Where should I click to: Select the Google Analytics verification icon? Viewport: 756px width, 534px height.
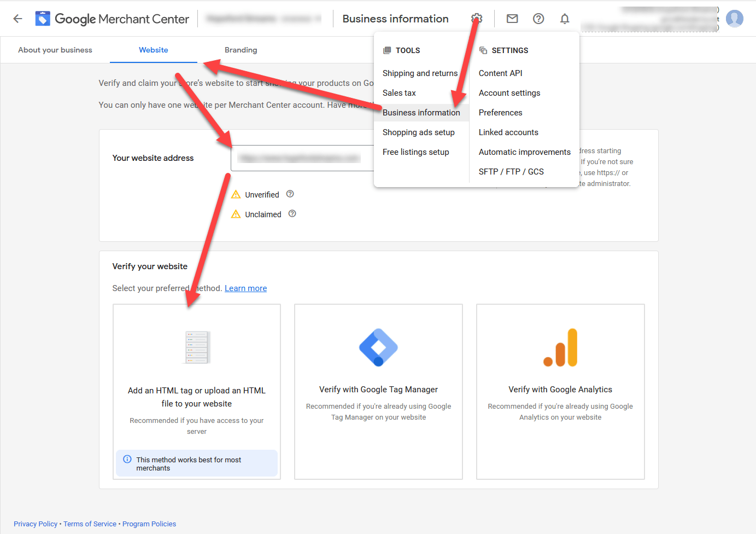click(x=560, y=347)
